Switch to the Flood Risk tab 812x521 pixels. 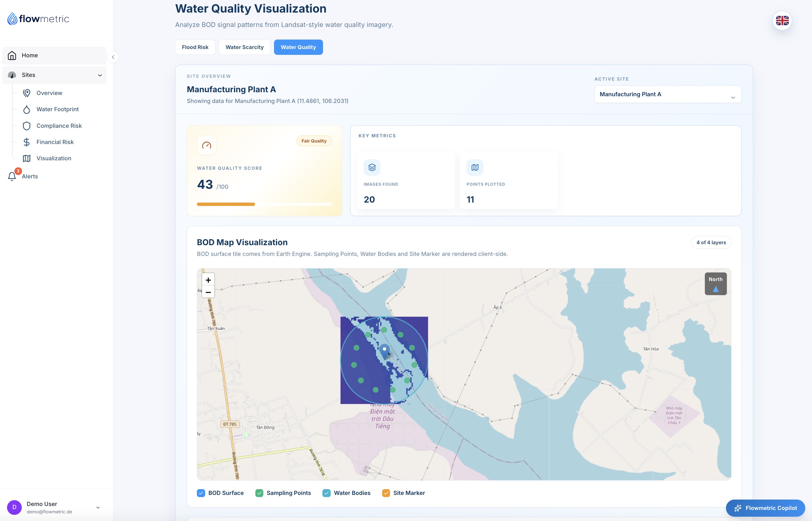tap(195, 47)
